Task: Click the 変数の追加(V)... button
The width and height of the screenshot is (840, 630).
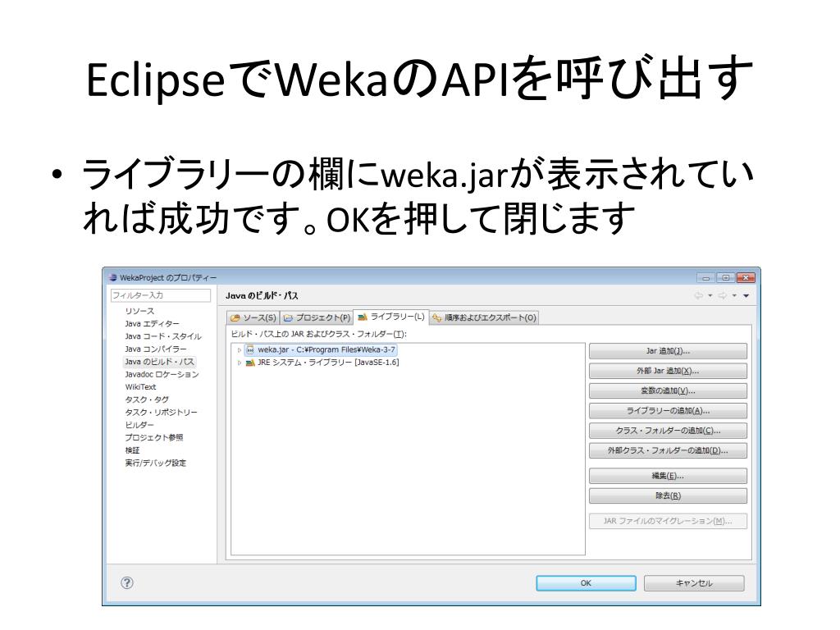Action: pyautogui.click(x=668, y=390)
